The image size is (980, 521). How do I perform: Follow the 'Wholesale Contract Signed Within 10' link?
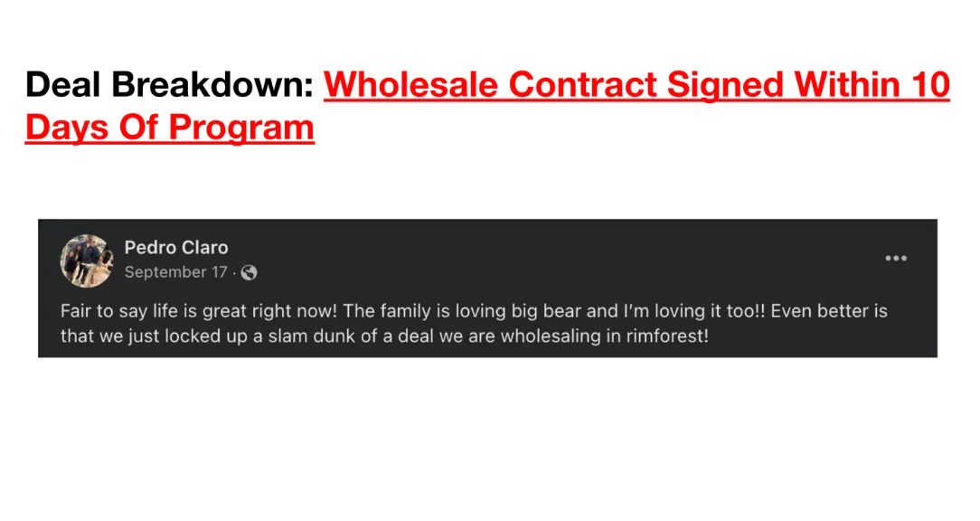pyautogui.click(x=636, y=84)
